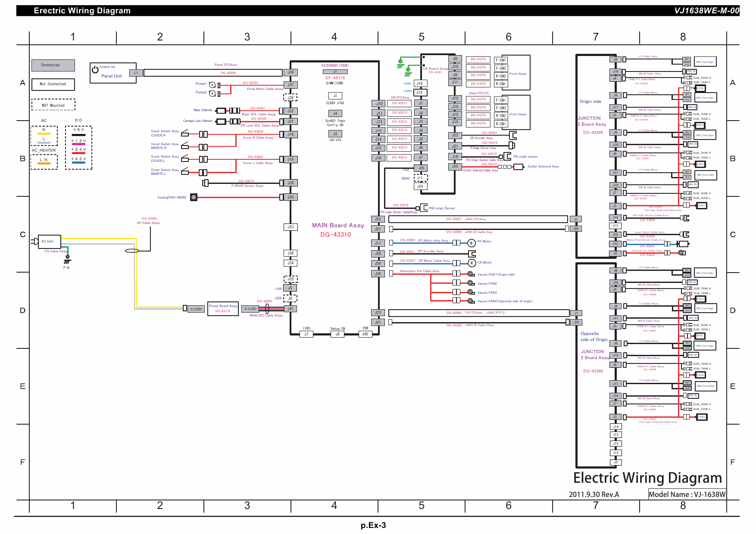Click the "MAIN Board Assy" label

coord(338,225)
